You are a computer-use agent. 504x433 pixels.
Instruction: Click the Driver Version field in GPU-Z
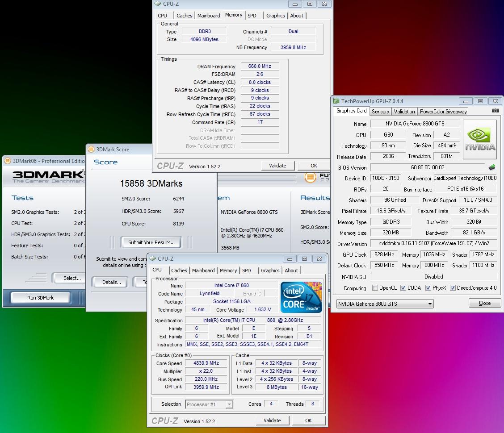(x=433, y=243)
